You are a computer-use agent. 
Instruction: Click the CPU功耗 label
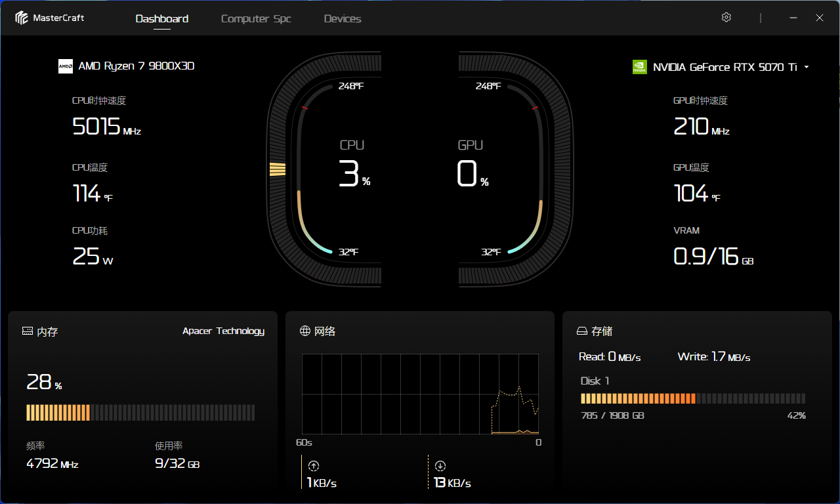90,230
